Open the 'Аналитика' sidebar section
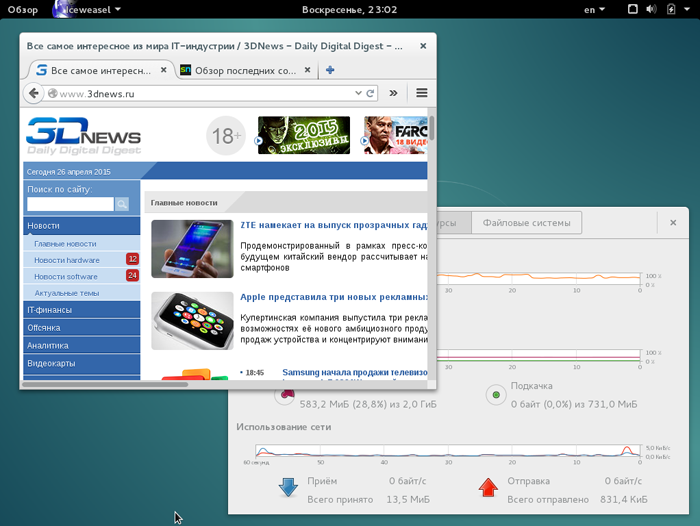The height and width of the screenshot is (526, 700). coord(82,346)
